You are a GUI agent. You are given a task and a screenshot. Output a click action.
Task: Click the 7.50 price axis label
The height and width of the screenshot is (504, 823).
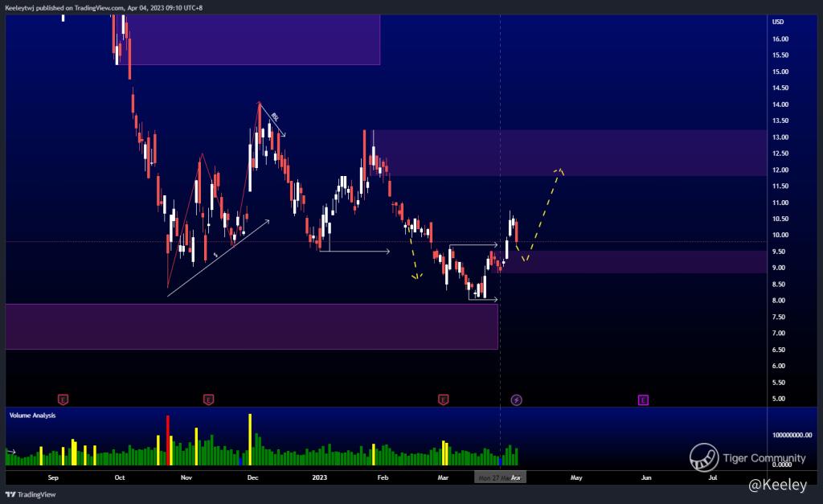pos(778,317)
